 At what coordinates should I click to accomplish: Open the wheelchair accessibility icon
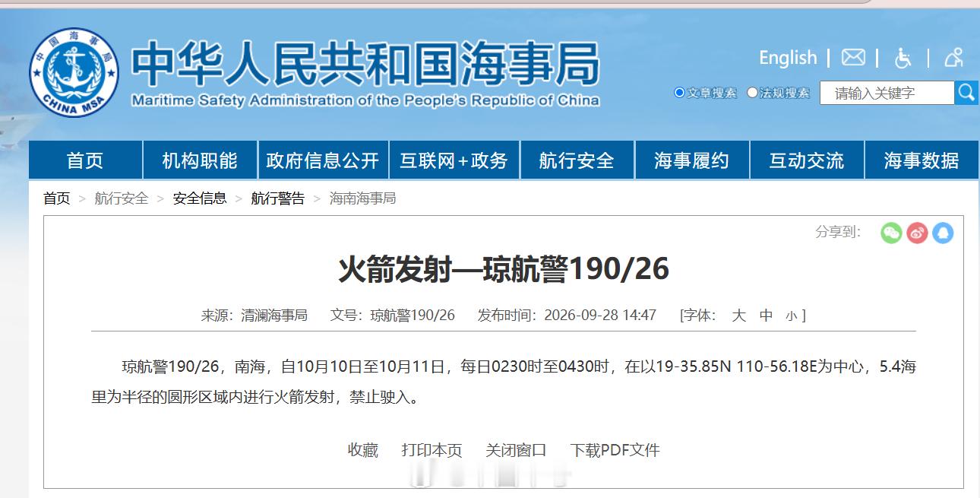903,57
